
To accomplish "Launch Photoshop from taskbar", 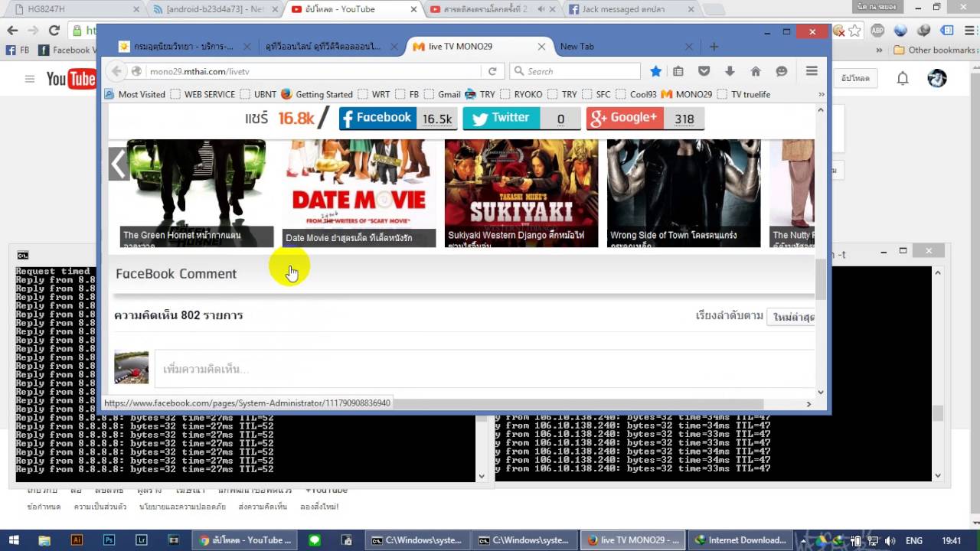I will pos(109,540).
